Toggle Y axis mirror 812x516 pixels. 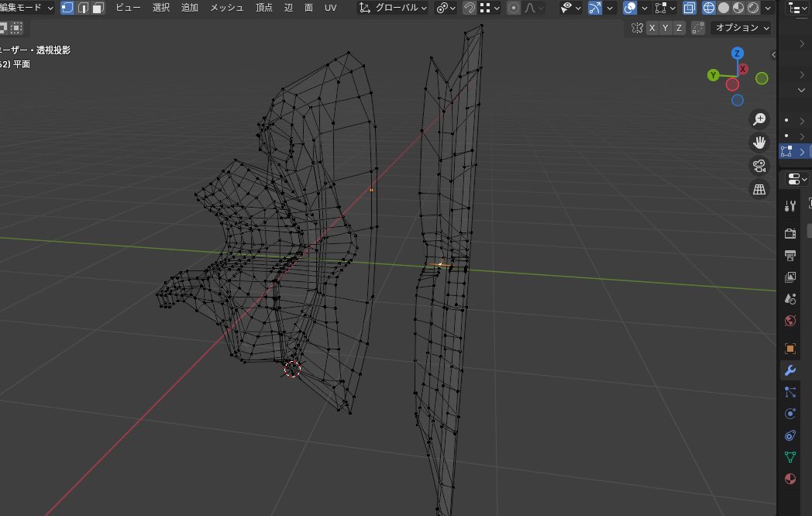(x=665, y=28)
